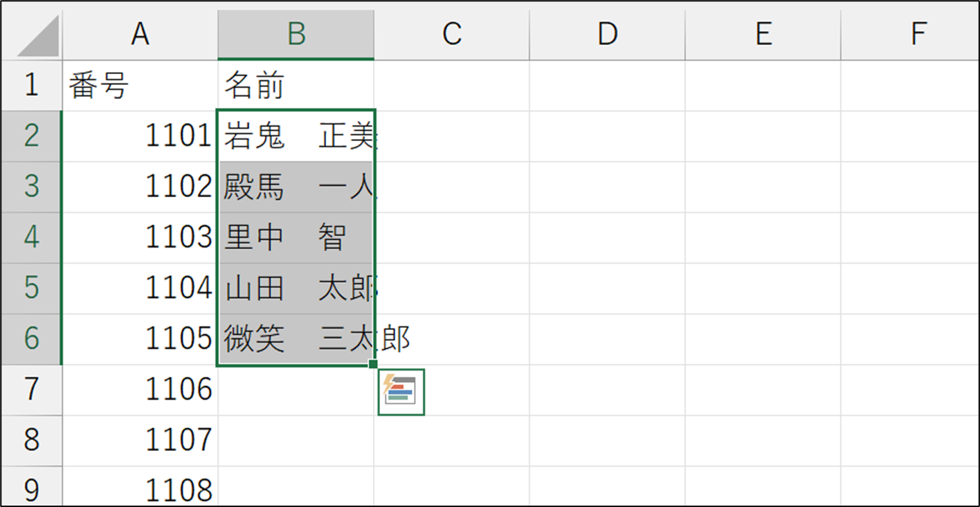Viewport: 980px width, 507px height.
Task: Click cell A1 containing 番号
Action: tap(140, 86)
